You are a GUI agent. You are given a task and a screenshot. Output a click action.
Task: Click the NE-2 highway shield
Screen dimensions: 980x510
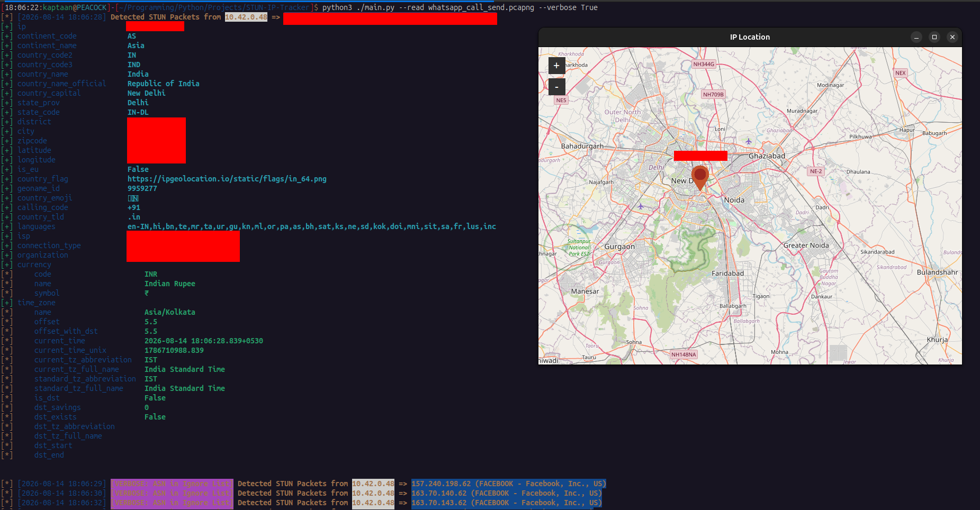click(816, 171)
